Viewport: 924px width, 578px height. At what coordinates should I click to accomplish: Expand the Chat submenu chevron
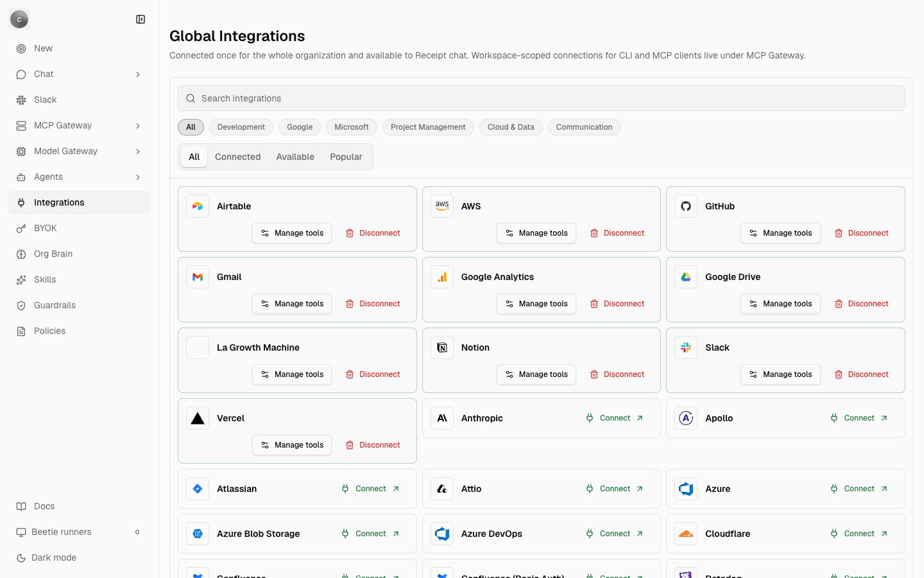138,74
